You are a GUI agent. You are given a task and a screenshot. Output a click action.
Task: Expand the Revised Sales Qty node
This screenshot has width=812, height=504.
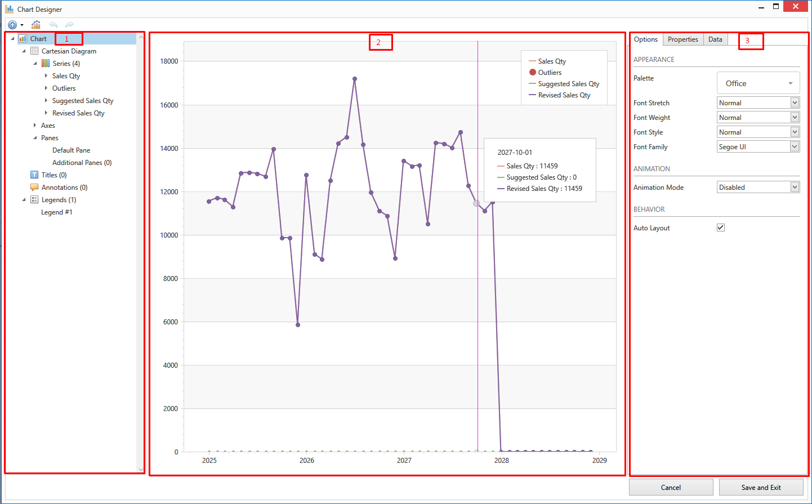coord(46,113)
